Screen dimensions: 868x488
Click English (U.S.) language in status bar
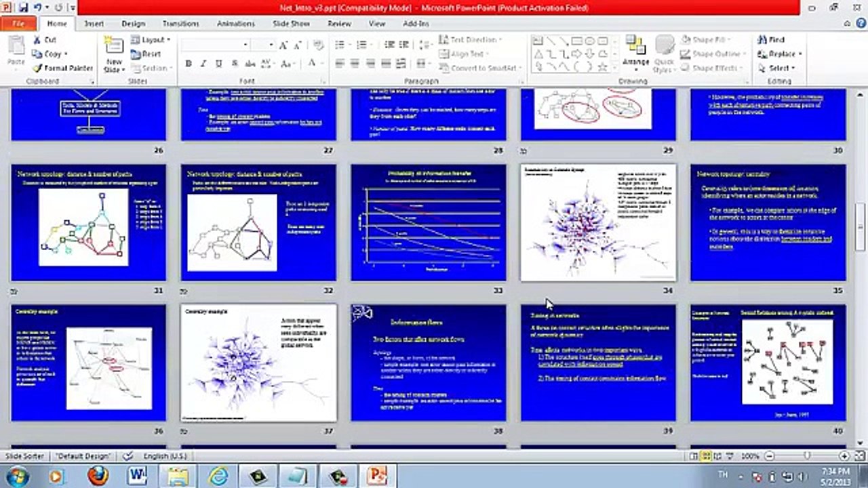click(164, 456)
